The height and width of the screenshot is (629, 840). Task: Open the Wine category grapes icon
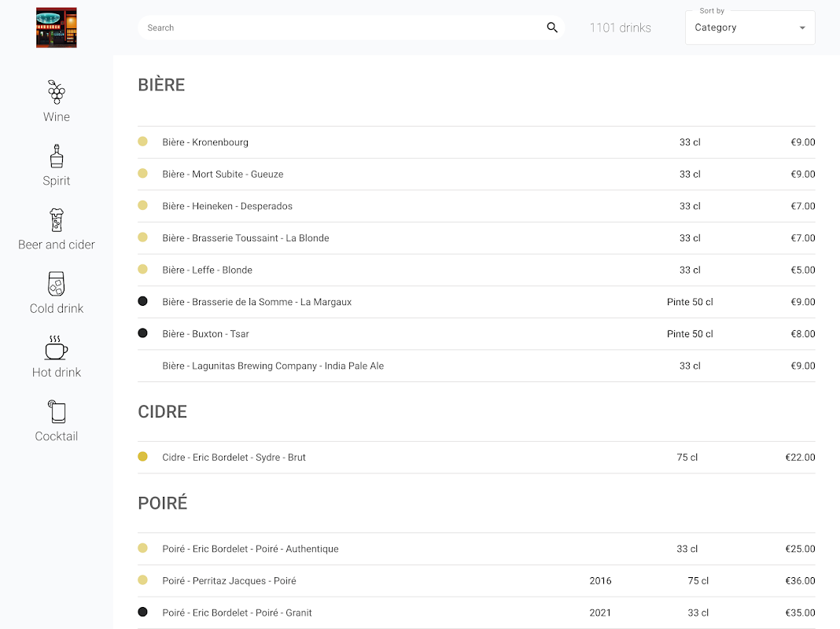(x=57, y=92)
